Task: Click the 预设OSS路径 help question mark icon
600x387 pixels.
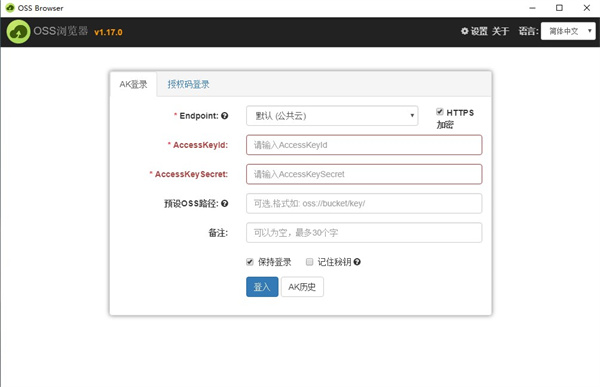Action: click(x=225, y=203)
